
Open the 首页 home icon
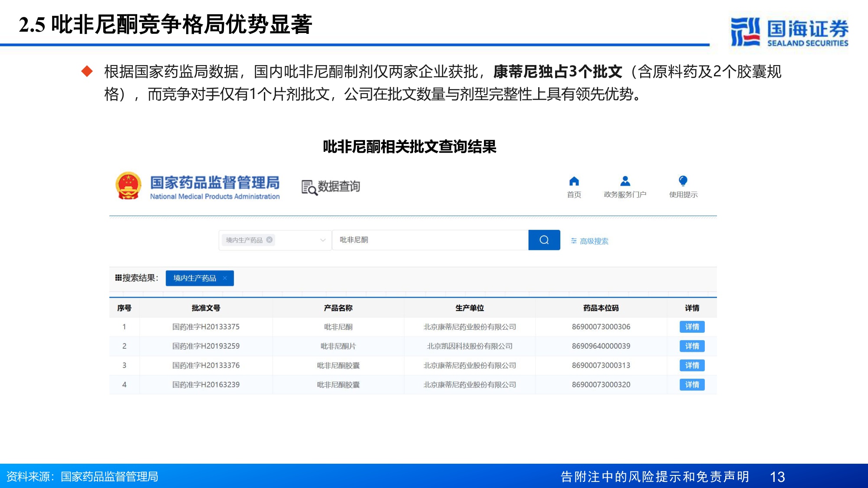(x=574, y=181)
